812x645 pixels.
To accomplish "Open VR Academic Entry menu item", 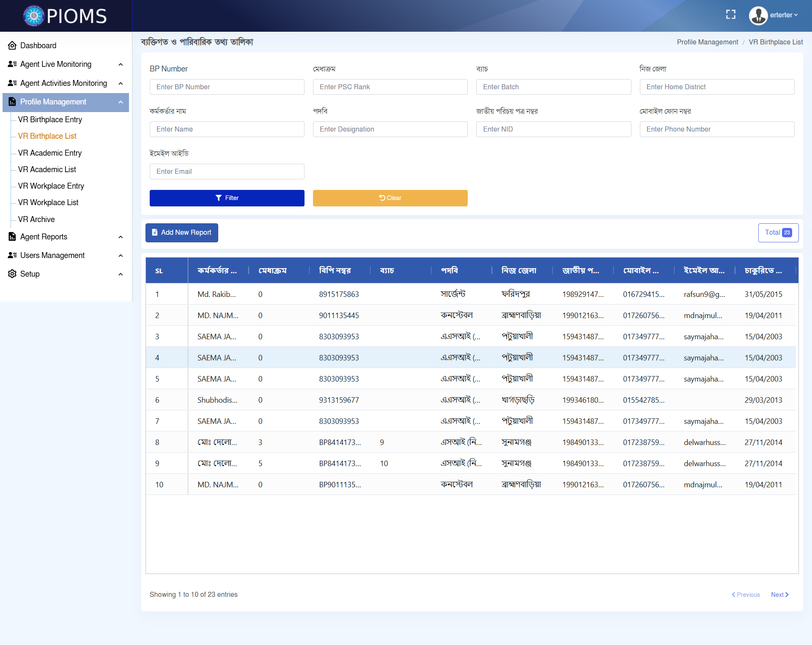I will click(50, 153).
